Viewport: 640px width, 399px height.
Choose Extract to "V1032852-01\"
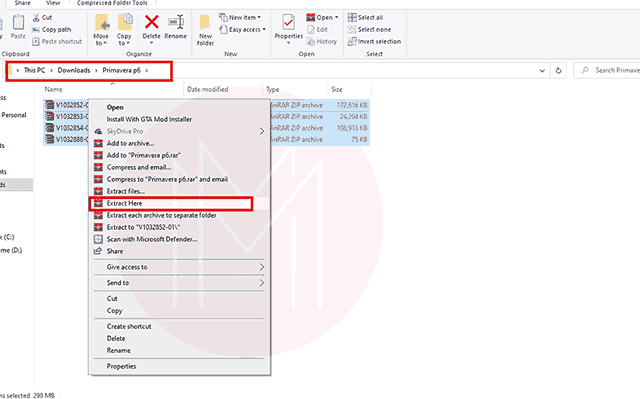pos(180,227)
